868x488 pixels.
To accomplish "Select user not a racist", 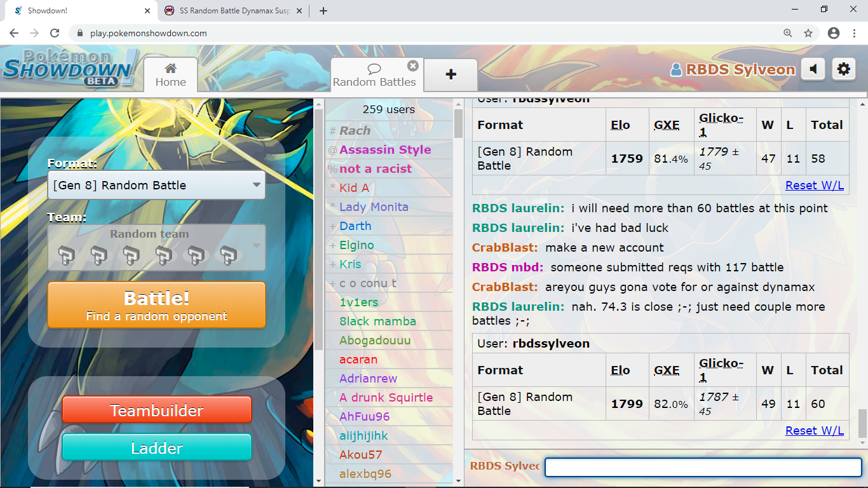I will coord(389,168).
